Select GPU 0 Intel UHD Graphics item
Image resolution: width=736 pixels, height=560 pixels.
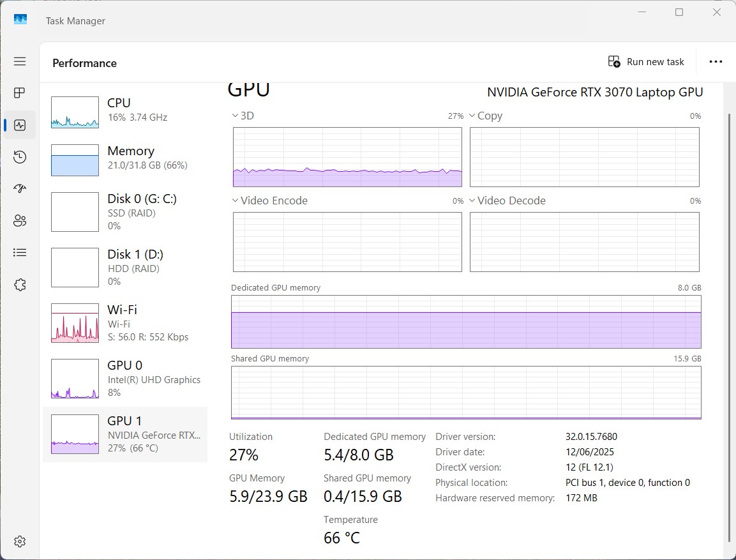125,379
